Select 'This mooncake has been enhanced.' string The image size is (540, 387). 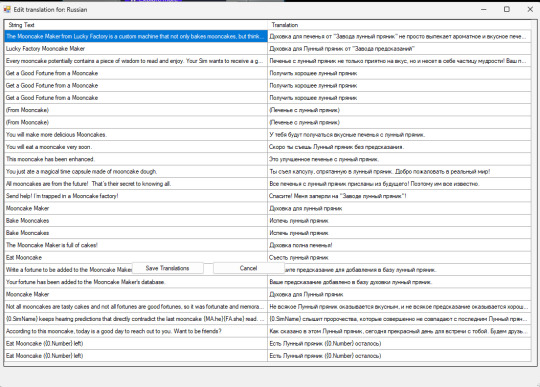point(136,159)
